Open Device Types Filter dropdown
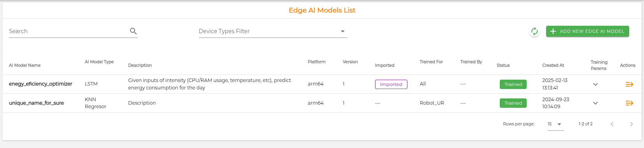The height and width of the screenshot is (148, 644). tap(273, 31)
